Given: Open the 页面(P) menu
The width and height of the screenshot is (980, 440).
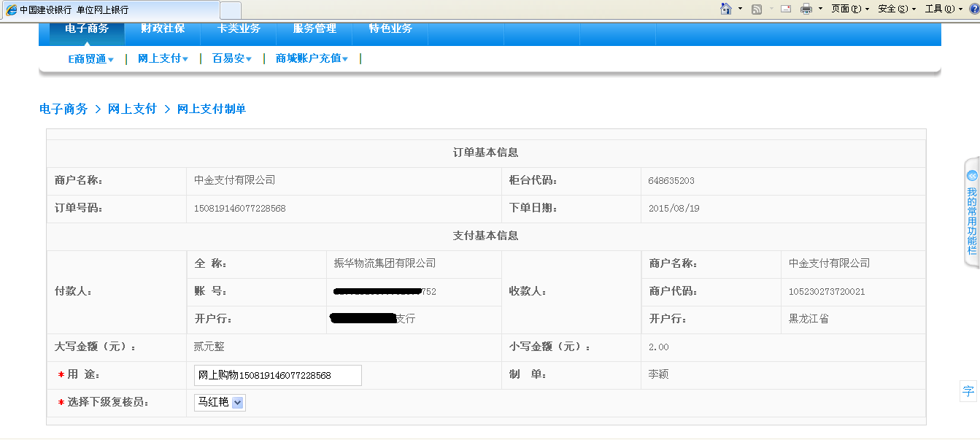Looking at the screenshot, I should click(x=850, y=9).
